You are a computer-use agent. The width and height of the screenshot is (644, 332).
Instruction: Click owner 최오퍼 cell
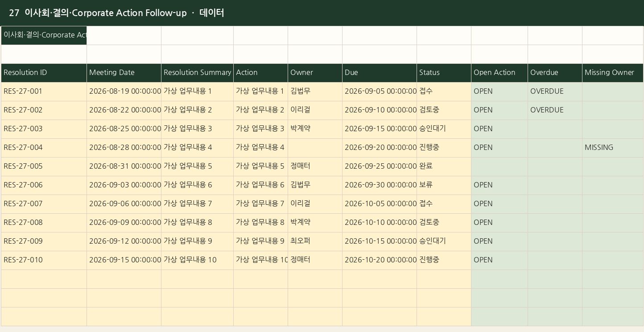[315, 241]
